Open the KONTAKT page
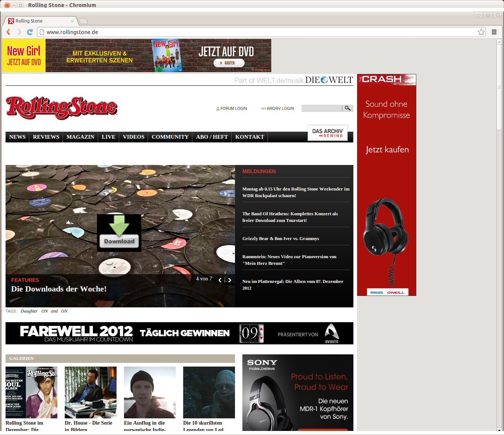This screenshot has width=504, height=435. (x=250, y=137)
